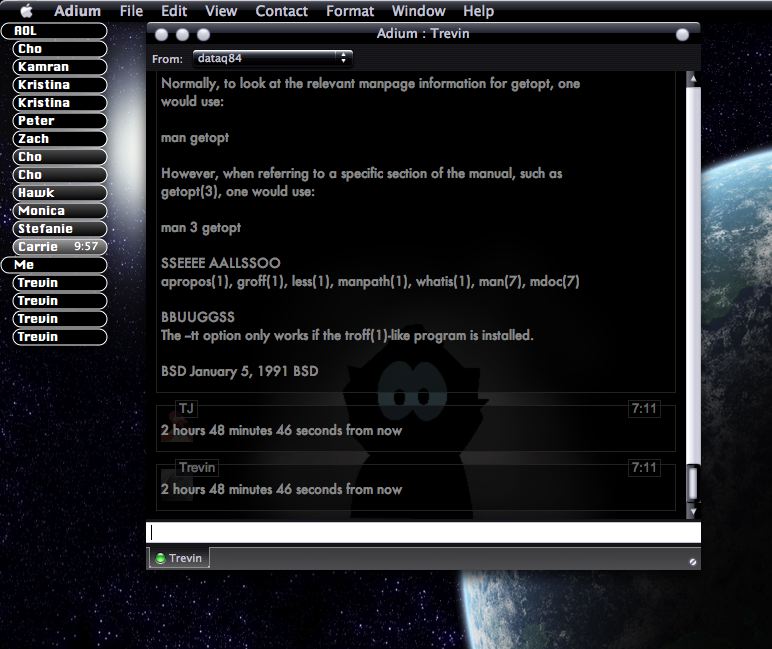Open chat with contact Carrie
Image resolution: width=772 pixels, height=649 pixels.
tap(60, 246)
